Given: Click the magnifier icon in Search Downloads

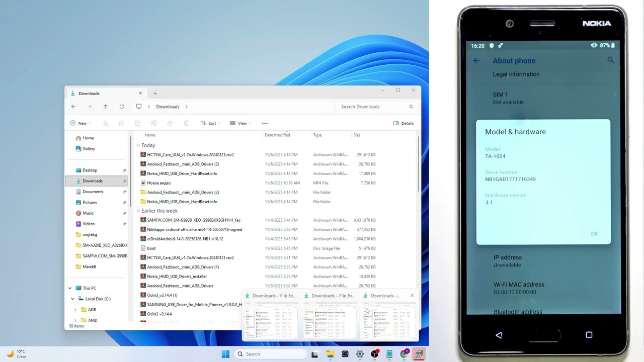Looking at the screenshot, I should 411,107.
